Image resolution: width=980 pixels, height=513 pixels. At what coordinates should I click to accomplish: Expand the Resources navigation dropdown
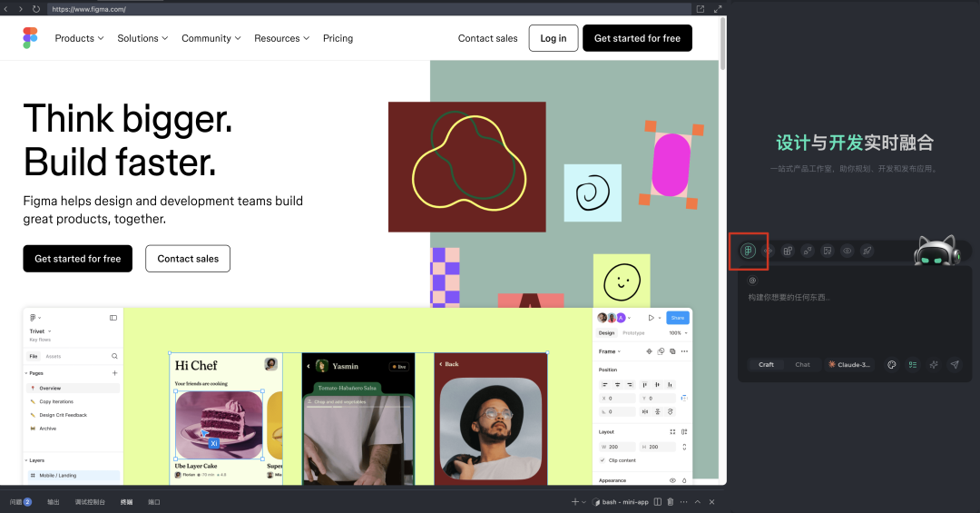281,38
